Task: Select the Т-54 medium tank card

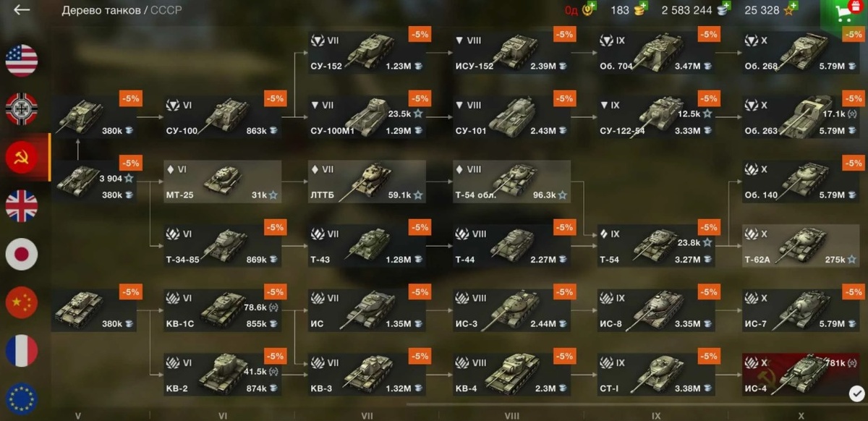Action: coord(656,246)
